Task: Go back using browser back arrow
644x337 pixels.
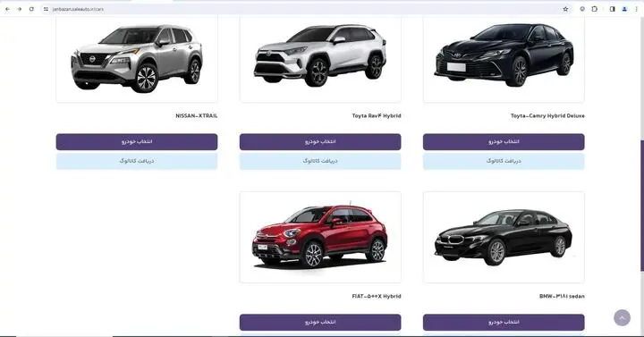Action: (x=7, y=9)
